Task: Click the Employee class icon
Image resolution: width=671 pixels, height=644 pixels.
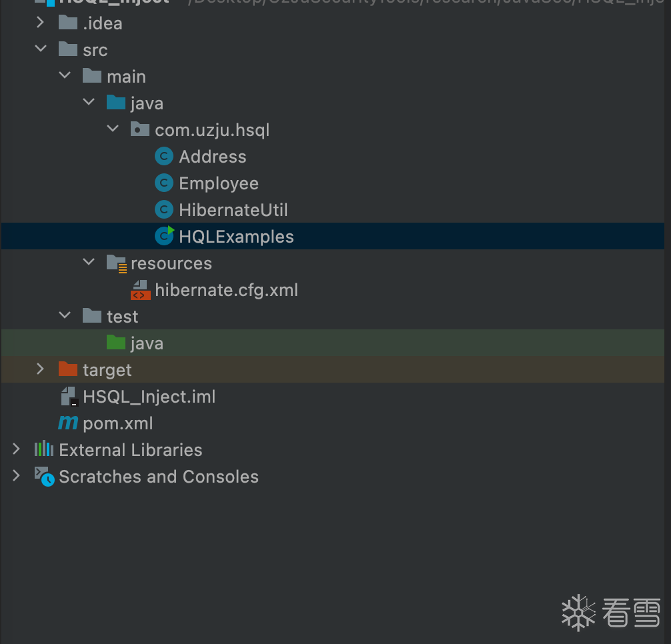Action: (x=163, y=183)
